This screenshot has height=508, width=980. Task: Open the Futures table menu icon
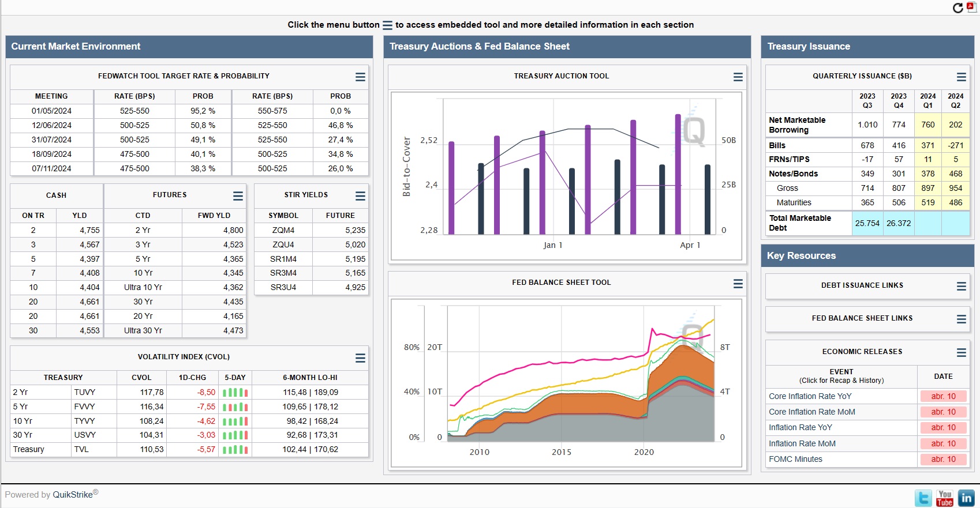(x=238, y=196)
